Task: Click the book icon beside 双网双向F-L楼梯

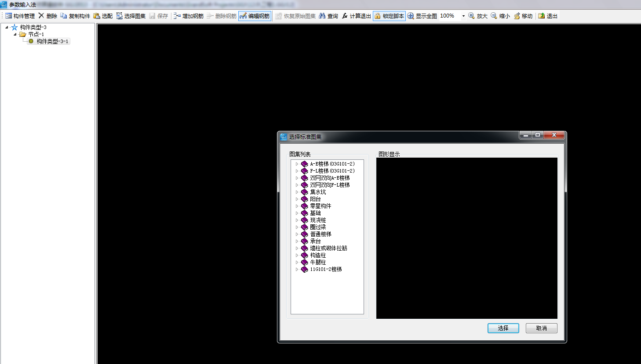Action: 304,185
